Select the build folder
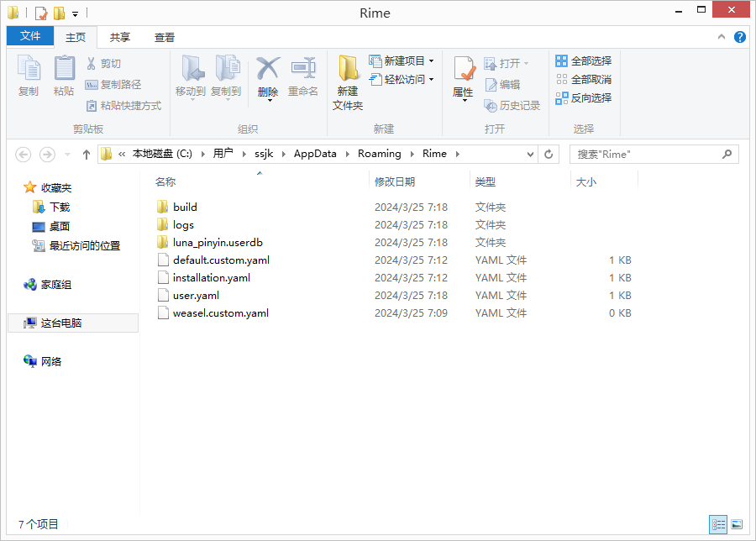The image size is (756, 541). pyautogui.click(x=177, y=207)
